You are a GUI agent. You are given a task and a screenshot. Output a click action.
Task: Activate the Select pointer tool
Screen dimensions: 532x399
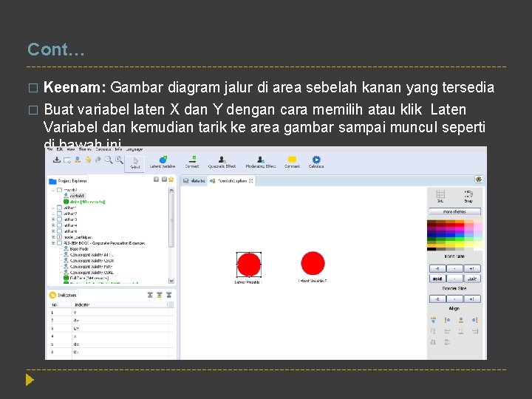pos(134,163)
